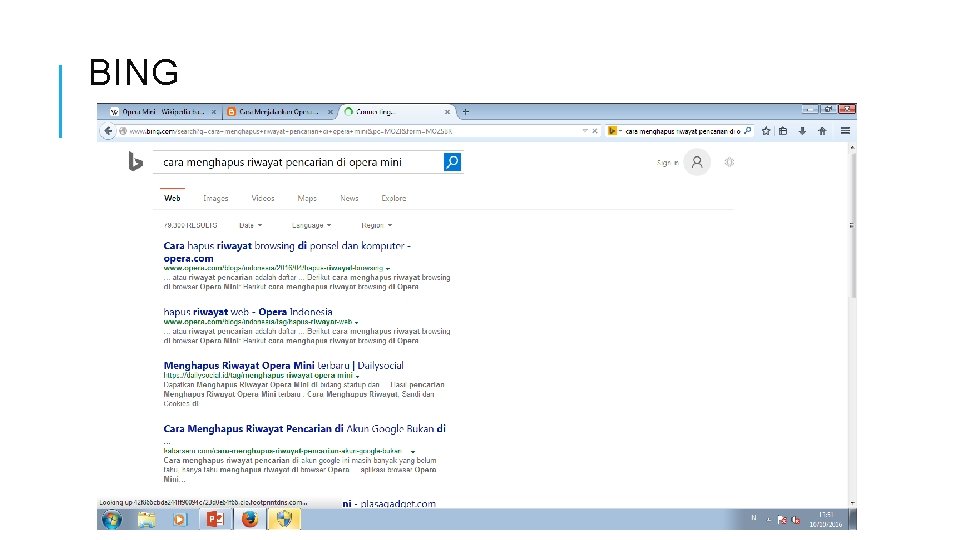Expand arrow beside opera.com blogs result URL

click(388, 269)
